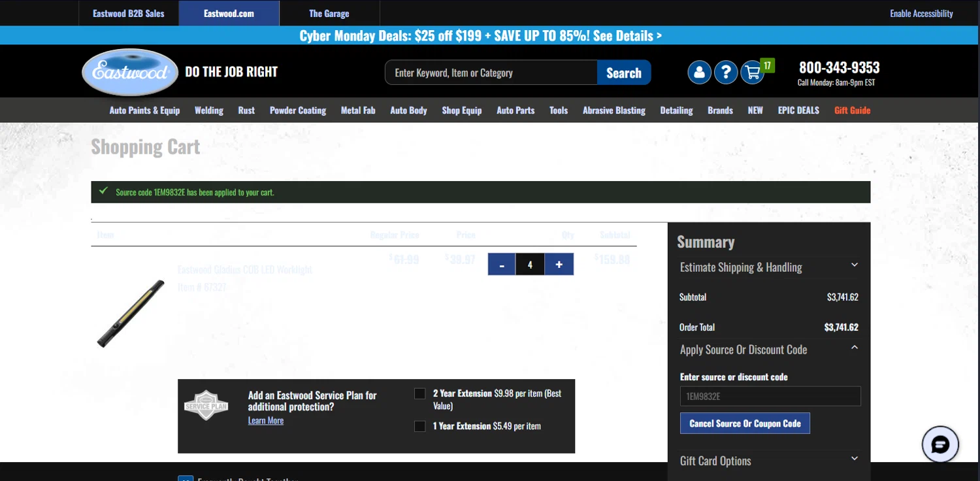Open the Auto Body menu
Viewport: 980px width, 481px height.
click(408, 110)
